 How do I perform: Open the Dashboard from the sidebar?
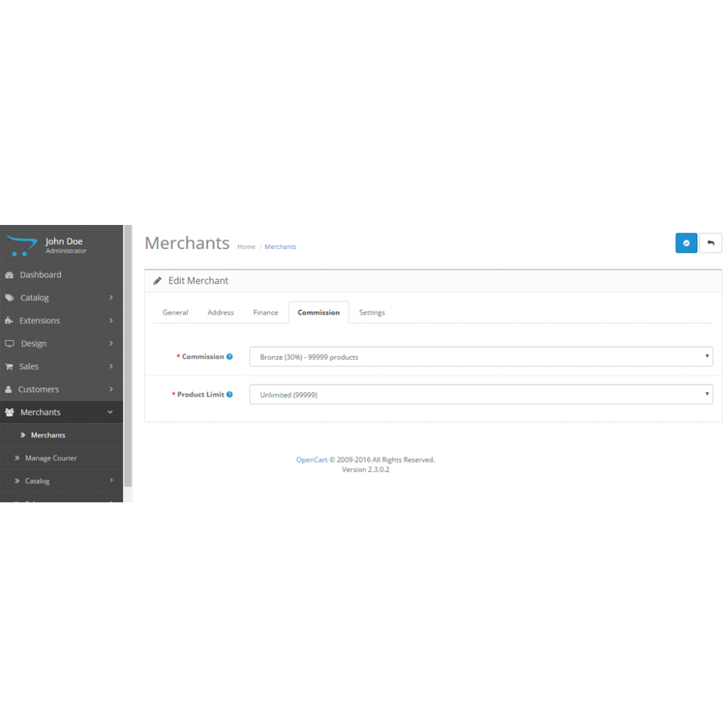(40, 274)
